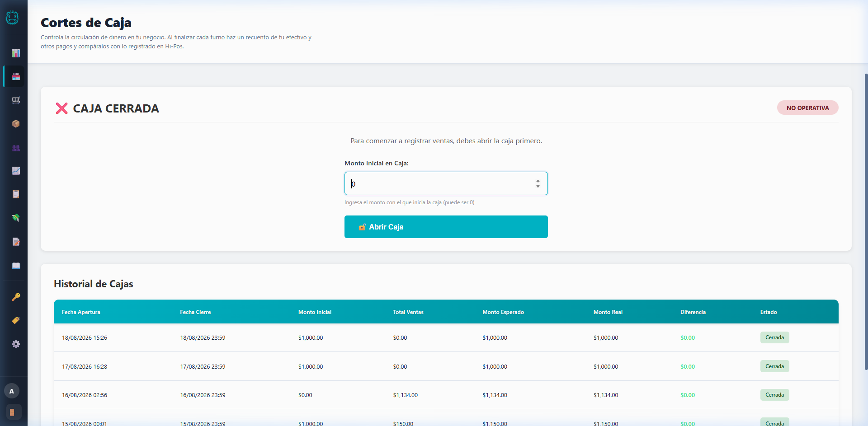Click the Cerrada badge in the 16/08/2026 row
The image size is (868, 426).
(775, 395)
